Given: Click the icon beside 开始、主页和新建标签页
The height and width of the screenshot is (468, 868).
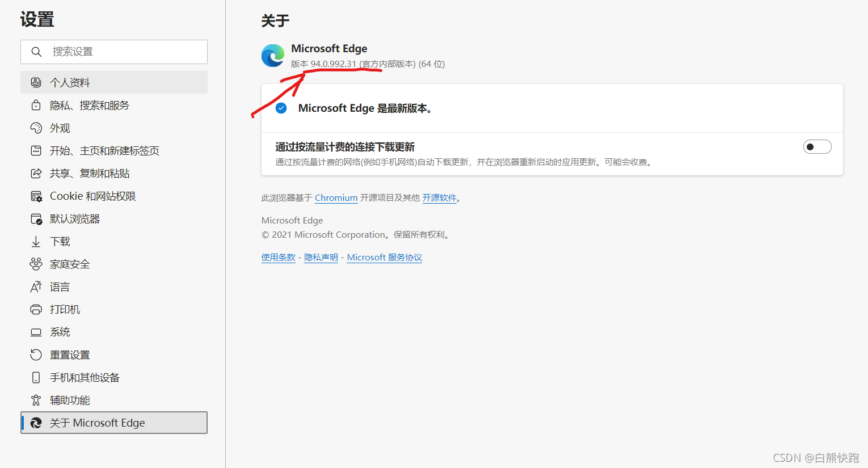Looking at the screenshot, I should click(36, 150).
